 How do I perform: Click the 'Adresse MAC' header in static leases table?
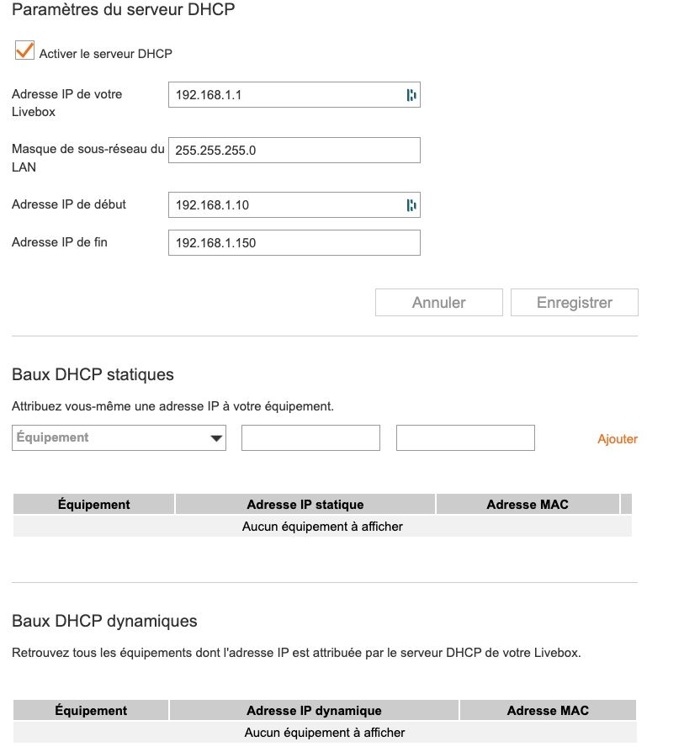pos(528,504)
